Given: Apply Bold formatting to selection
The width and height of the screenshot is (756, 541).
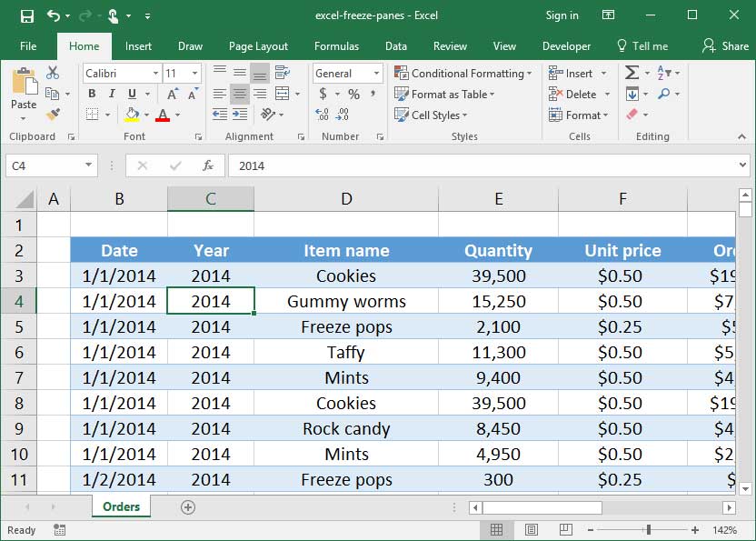Looking at the screenshot, I should (x=91, y=94).
